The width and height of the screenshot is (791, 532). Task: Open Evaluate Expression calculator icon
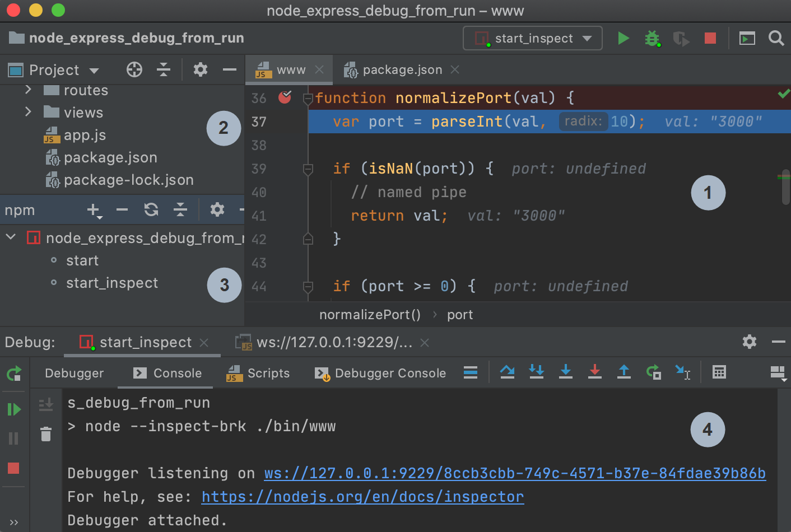click(719, 372)
